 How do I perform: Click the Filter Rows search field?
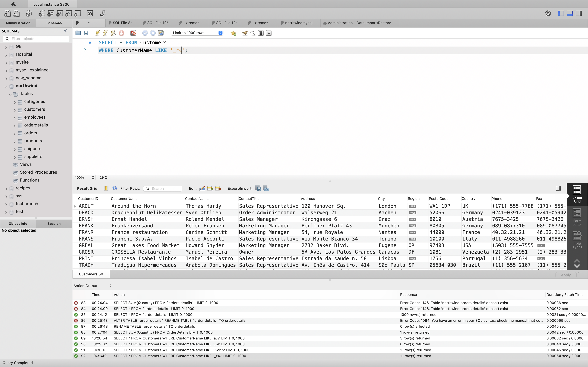pos(166,189)
